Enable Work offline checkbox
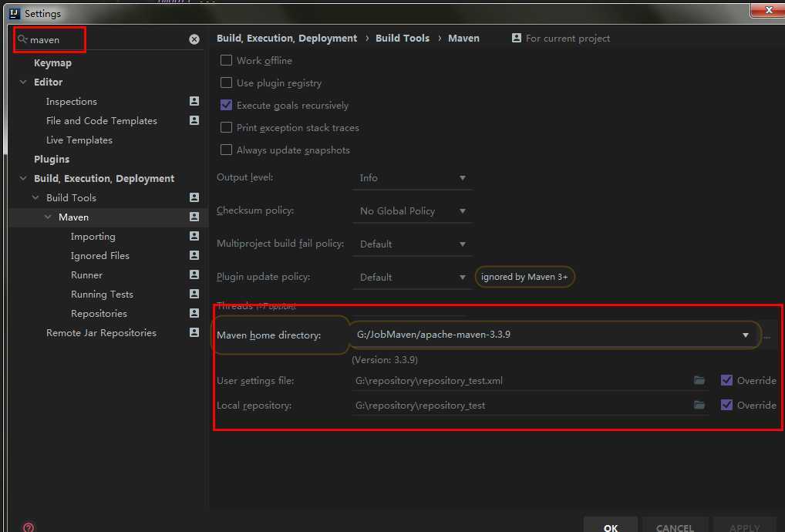The image size is (785, 532). [x=226, y=60]
